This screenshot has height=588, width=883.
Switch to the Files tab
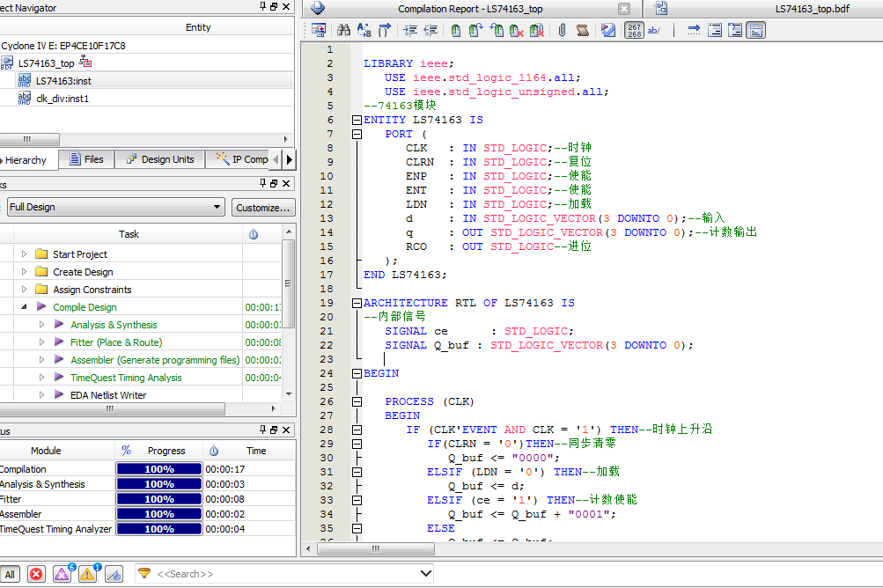click(x=86, y=159)
